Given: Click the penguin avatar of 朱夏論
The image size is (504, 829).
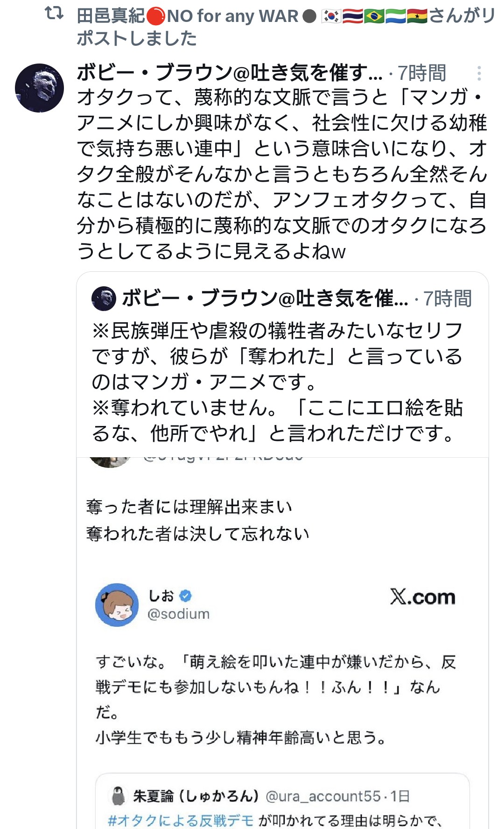Looking at the screenshot, I should pos(119,796).
